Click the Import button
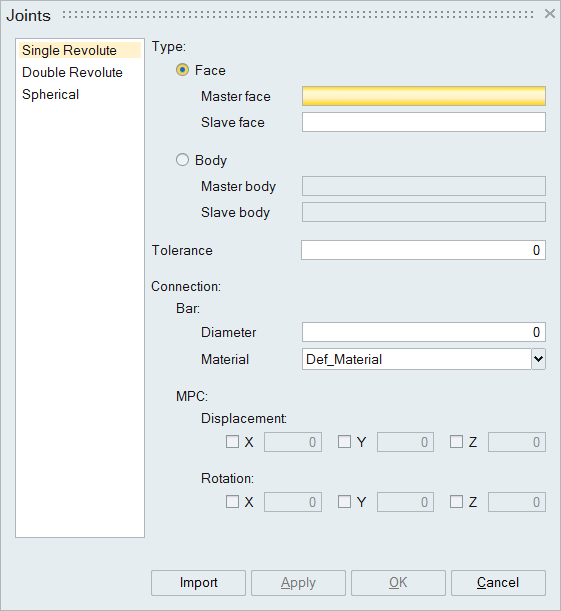This screenshot has height=611, width=561. coord(198,583)
